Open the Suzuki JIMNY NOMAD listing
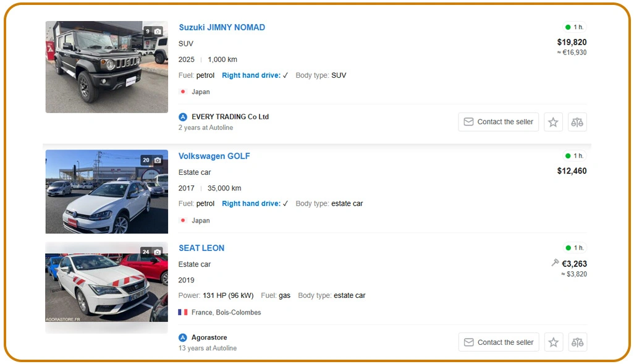 221,27
